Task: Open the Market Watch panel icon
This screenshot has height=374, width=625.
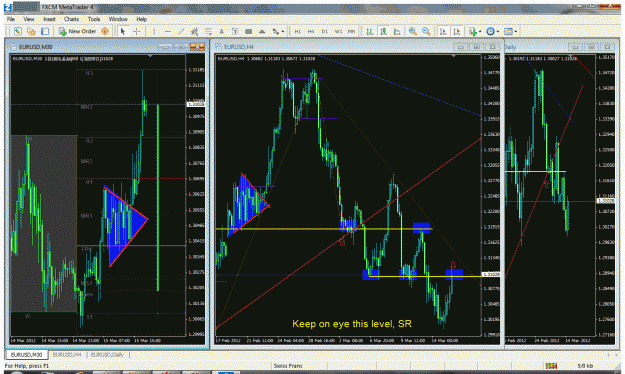Action: [18, 31]
